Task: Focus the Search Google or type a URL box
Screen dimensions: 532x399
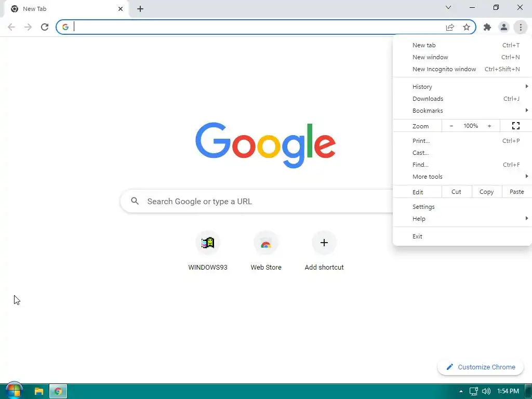Action: 256,201
